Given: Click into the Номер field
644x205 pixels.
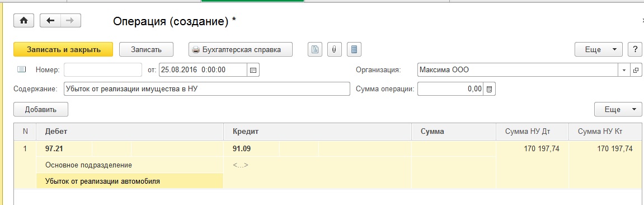Looking at the screenshot, I should (102, 70).
